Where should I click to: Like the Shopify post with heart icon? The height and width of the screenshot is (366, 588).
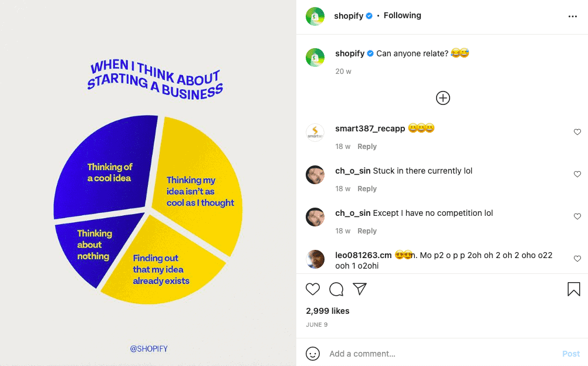313,289
